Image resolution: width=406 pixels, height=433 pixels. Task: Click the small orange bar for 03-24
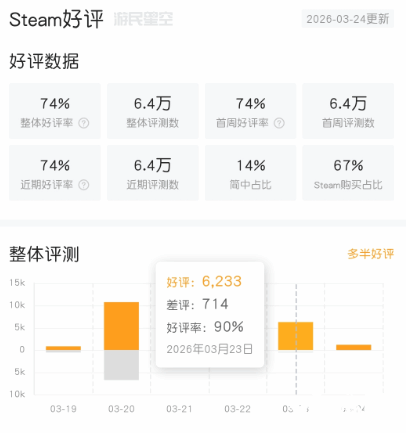(354, 347)
